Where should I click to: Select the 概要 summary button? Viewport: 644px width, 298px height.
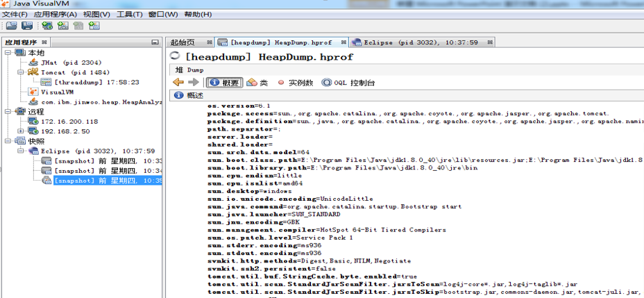tap(225, 83)
